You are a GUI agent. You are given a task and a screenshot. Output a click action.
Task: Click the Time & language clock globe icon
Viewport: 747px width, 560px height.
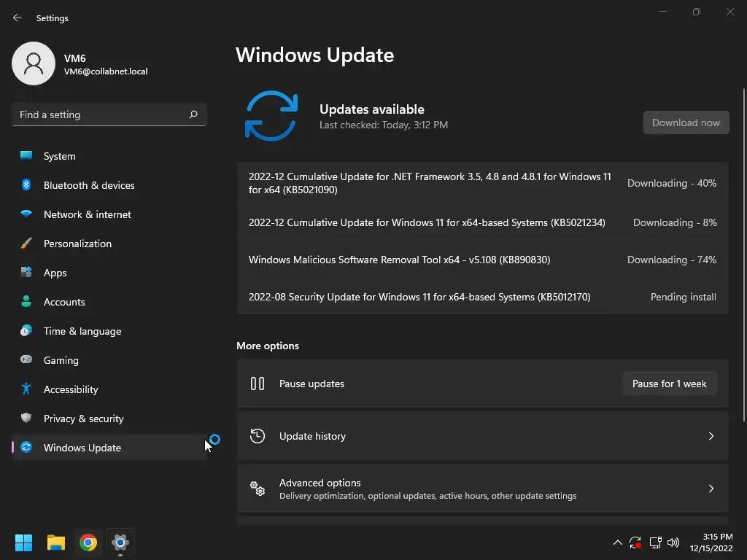pyautogui.click(x=26, y=330)
